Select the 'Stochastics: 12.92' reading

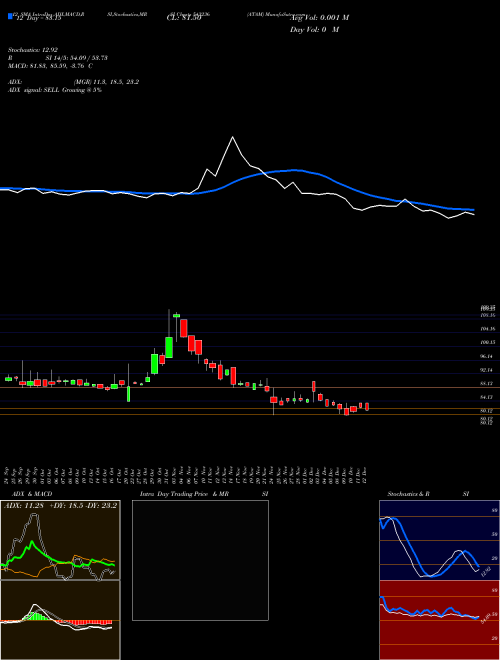32,50
